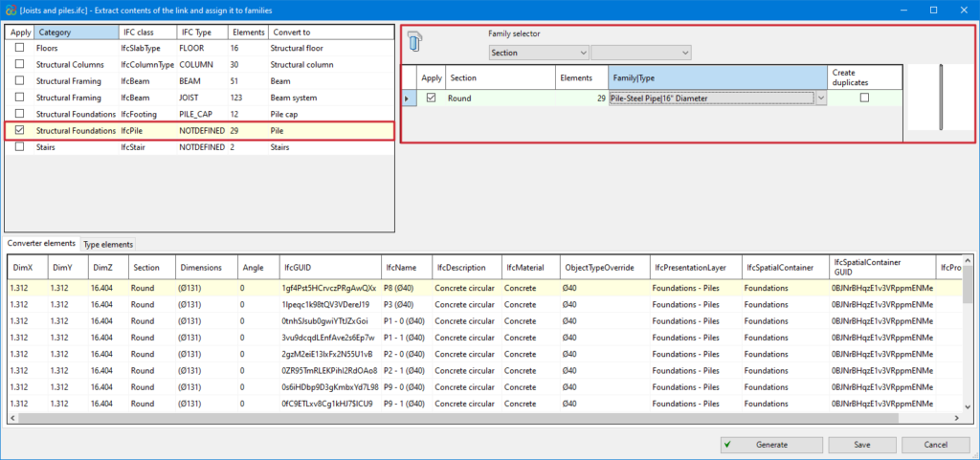Viewport: 980px width, 460px height.
Task: Check Apply for the BEAM framing row
Action: tap(20, 80)
